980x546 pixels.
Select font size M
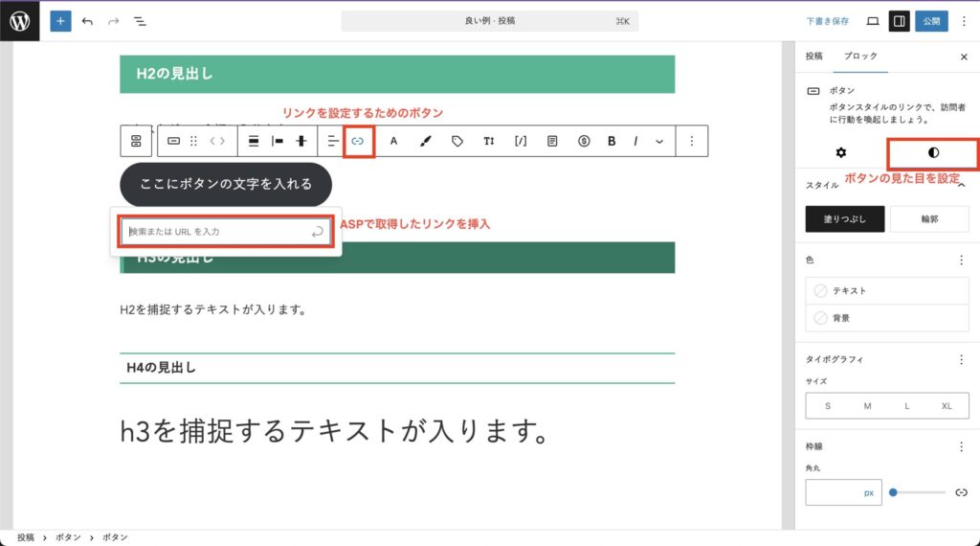click(867, 406)
